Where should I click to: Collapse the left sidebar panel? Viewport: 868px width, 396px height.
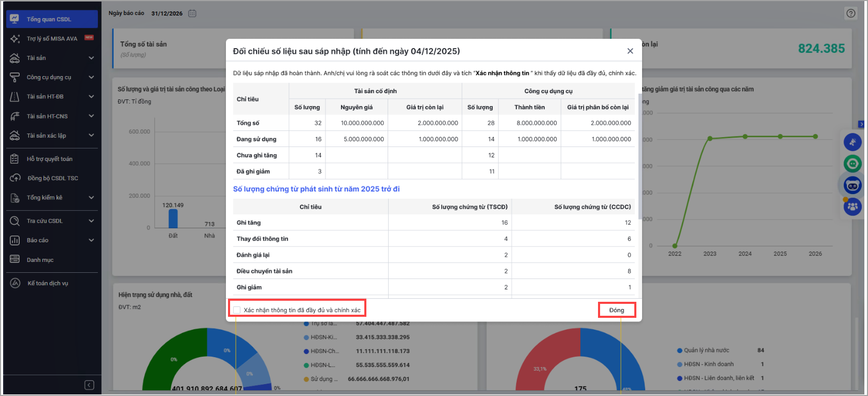(x=89, y=385)
